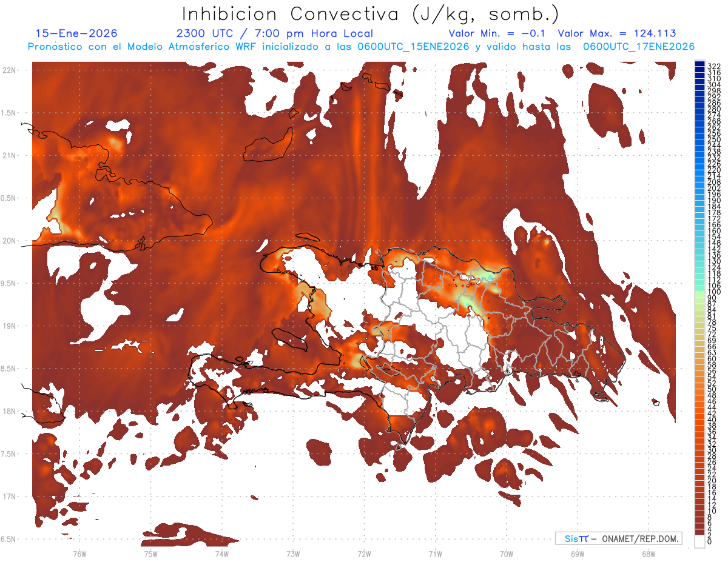Click the "22N" latitude label

[10, 70]
